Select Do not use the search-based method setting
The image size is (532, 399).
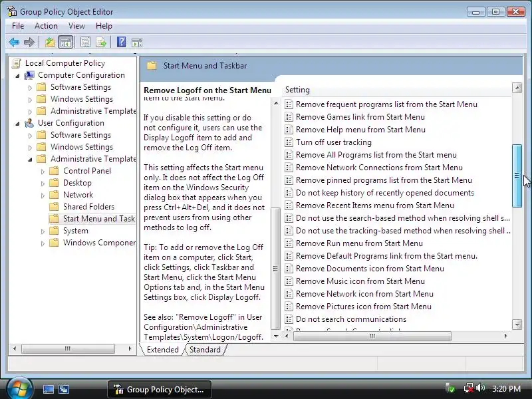403,218
